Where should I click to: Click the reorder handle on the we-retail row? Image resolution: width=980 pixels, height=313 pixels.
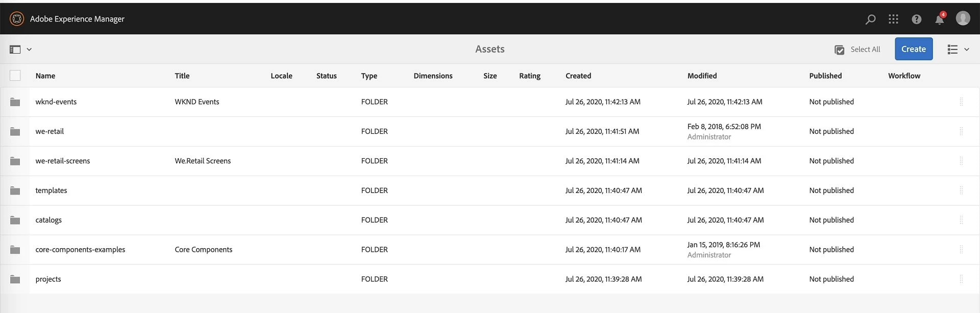pos(961,131)
